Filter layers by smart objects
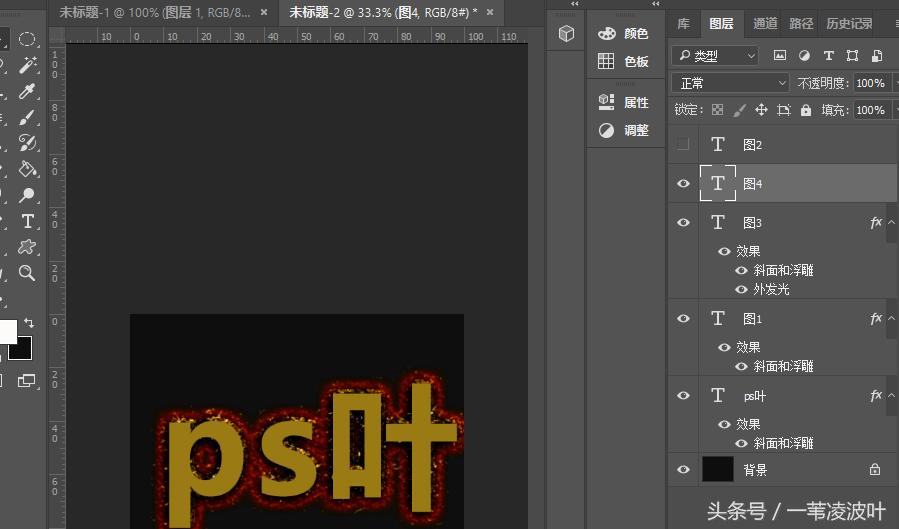The height and width of the screenshot is (529, 899). click(877, 56)
